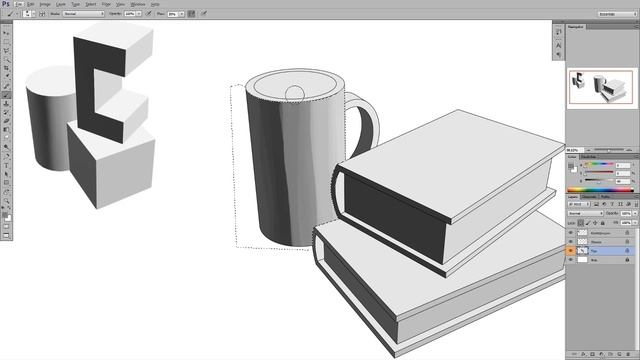Click the create new layer icon
The height and width of the screenshot is (360, 640).
coord(619,354)
